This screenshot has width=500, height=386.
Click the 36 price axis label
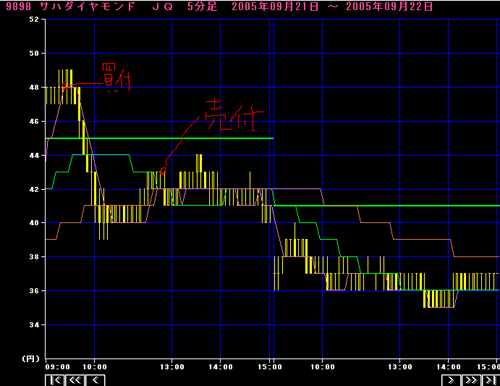coord(34,291)
